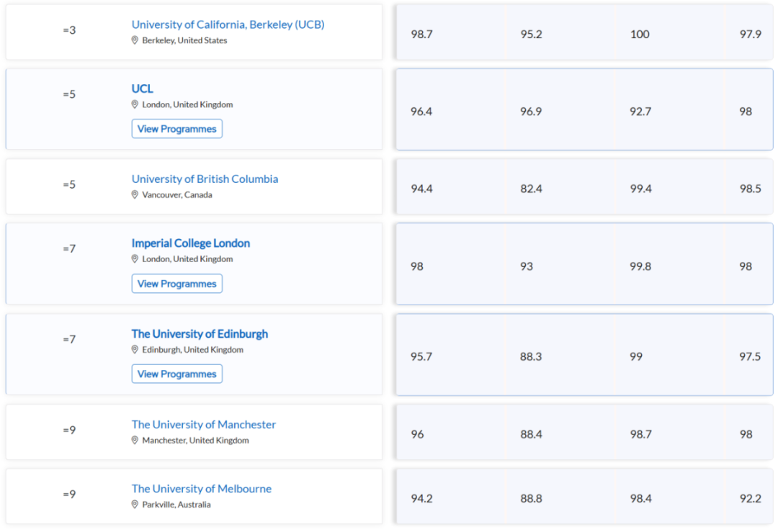Click the location pin next to Manchester, United Kingdom
This screenshot has height=532, width=778.
point(135,441)
